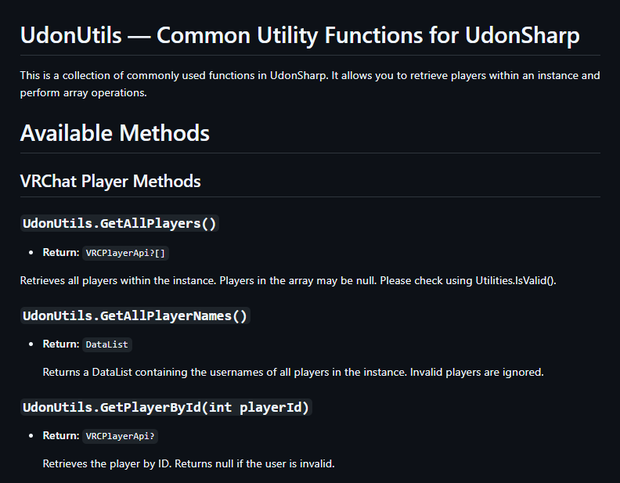Click the 'perform array operations' text line
Screen dimensions: 620x483
click(x=83, y=93)
